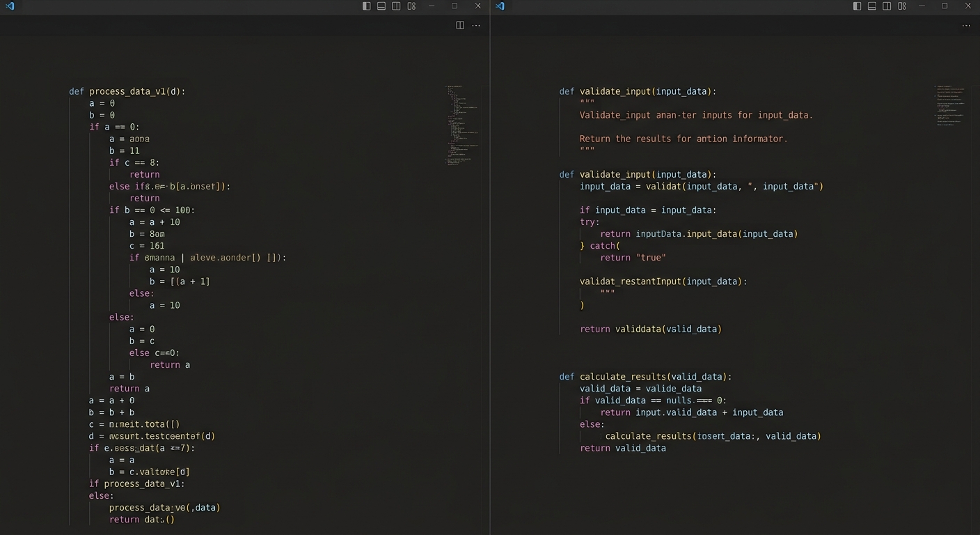
Task: Click 'validat_restantInput(input_data):' line
Action: coord(663,281)
